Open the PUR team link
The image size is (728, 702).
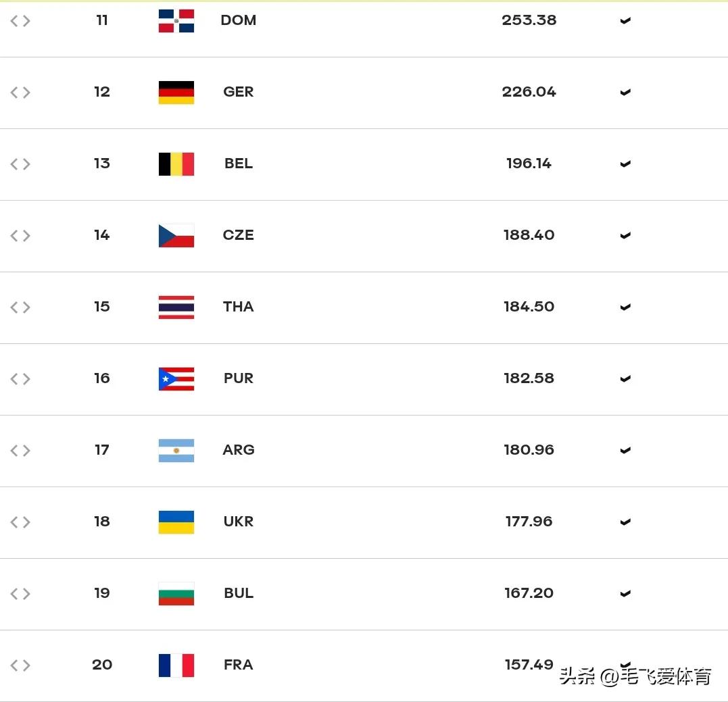[238, 378]
